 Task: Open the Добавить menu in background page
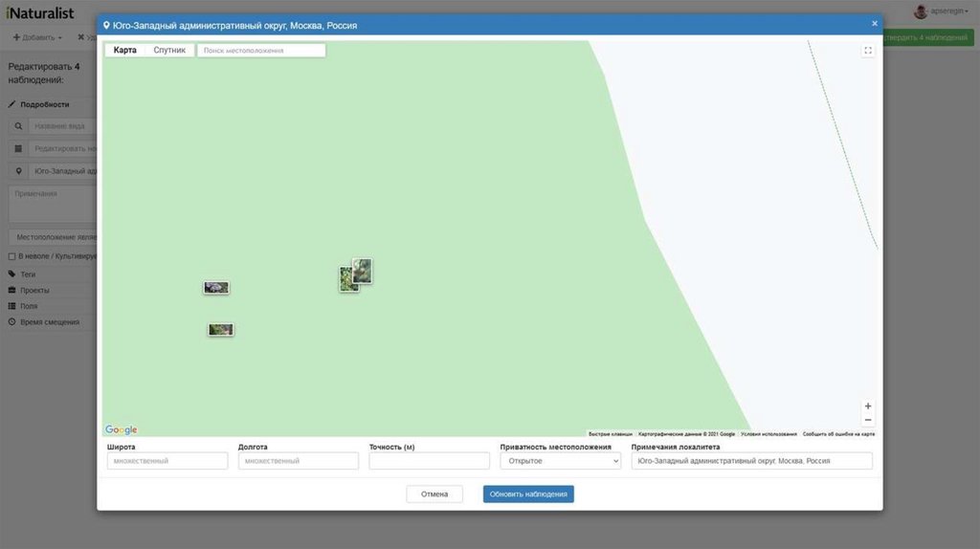point(37,37)
